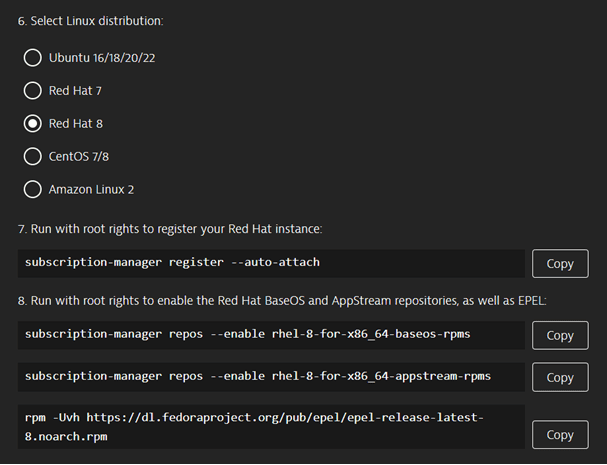This screenshot has width=607, height=465.
Task: Click the rhel-8 baseos-rpms command text
Action: (247, 334)
